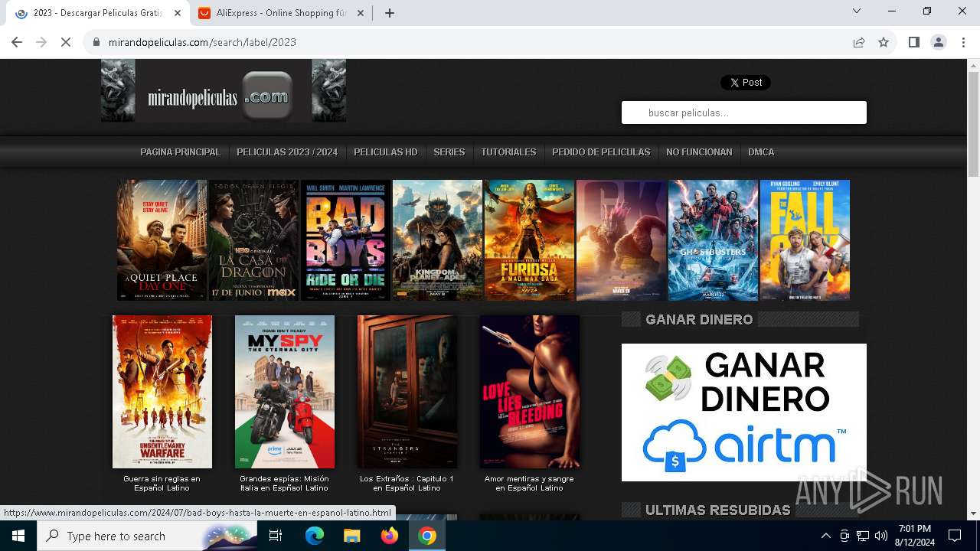Click the mirandopeliculas.com site logo
980x551 pixels.
click(x=223, y=91)
